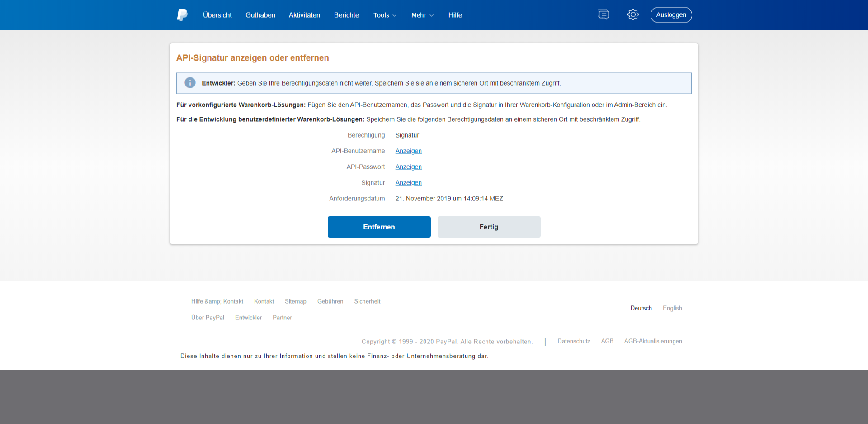Open Hilfe in the top menu
This screenshot has width=868, height=424.
455,15
